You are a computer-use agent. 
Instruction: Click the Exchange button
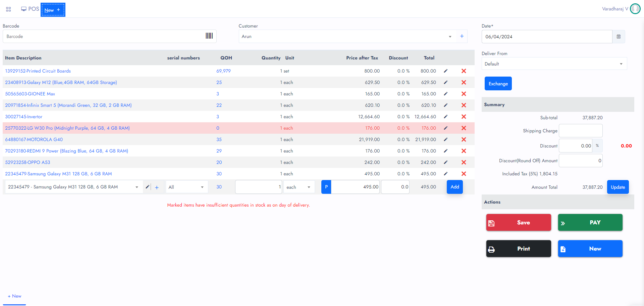(x=498, y=84)
